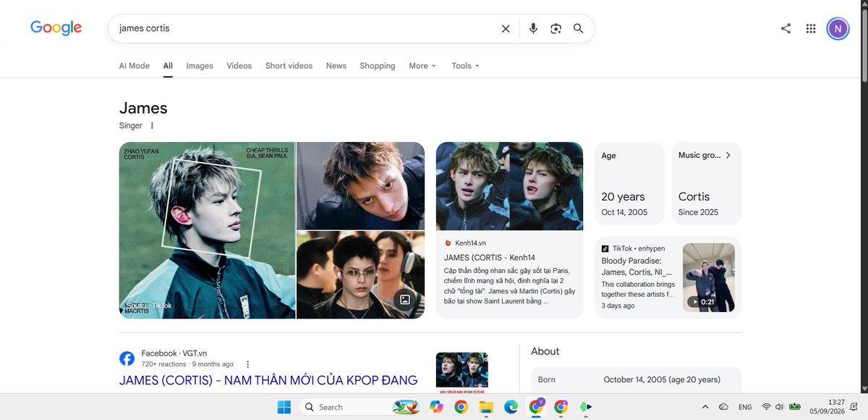
Task: Open the three-dot menu beside Singer
Action: click(152, 125)
